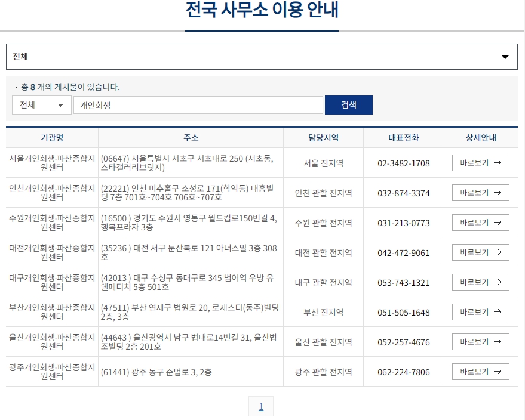Click the 전국 사무소 이용 안내 page title
Image resolution: width=525 pixels, height=420 pixels.
(x=261, y=9)
